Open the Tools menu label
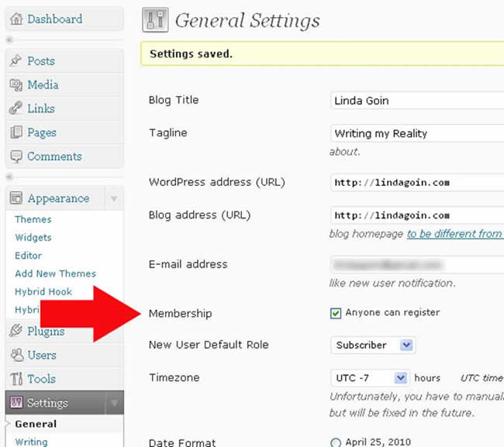Image resolution: width=504 pixels, height=447 pixels. [x=41, y=379]
